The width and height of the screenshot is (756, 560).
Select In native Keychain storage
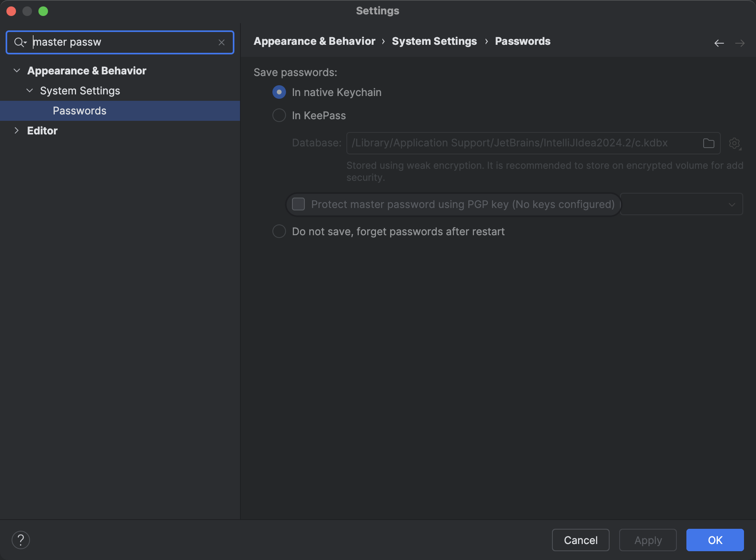point(279,92)
